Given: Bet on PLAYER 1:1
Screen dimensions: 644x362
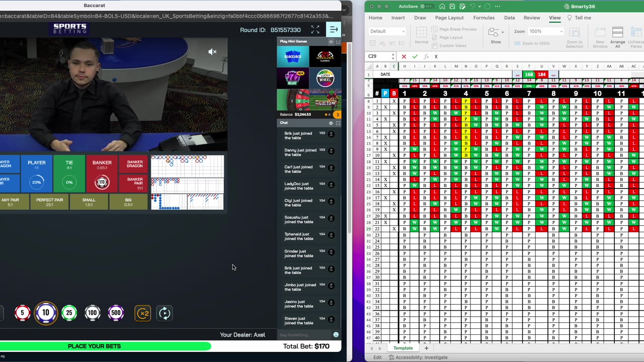Looking at the screenshot, I should pyautogui.click(x=36, y=173).
